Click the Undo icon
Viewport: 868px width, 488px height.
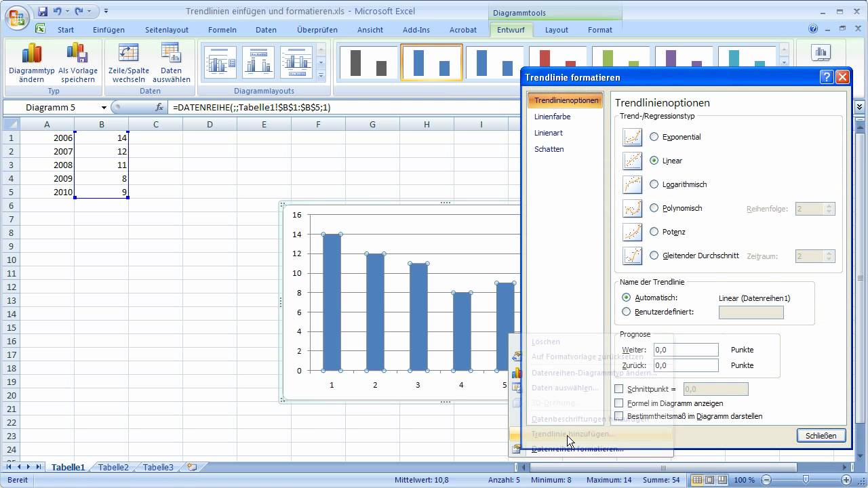[57, 12]
